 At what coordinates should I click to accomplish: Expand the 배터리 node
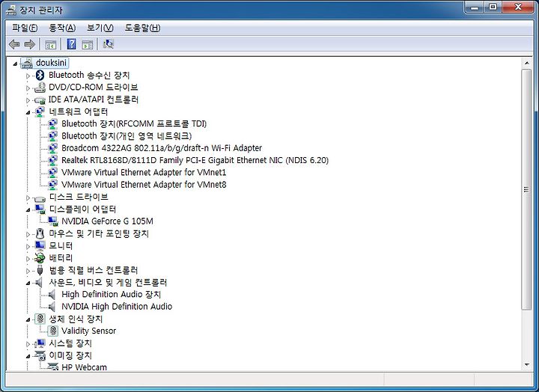click(28, 258)
